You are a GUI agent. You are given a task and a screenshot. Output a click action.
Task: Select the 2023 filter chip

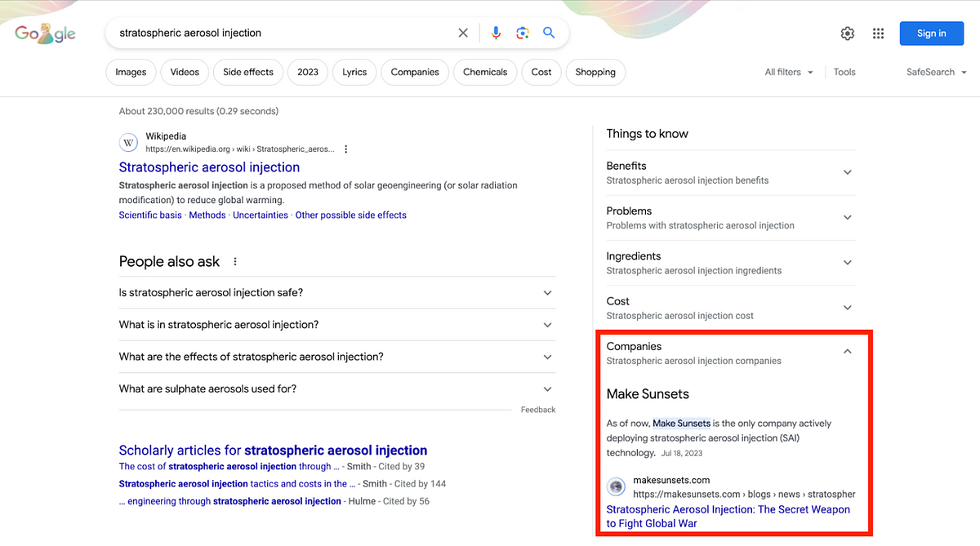coord(308,72)
